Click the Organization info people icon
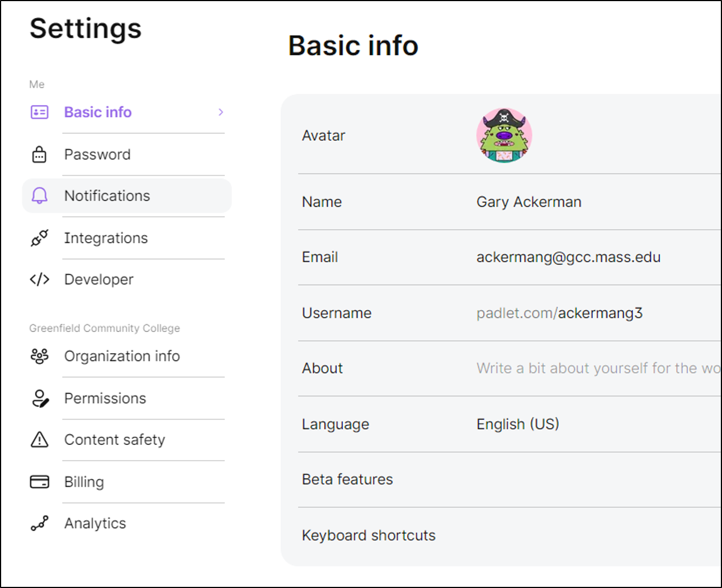The height and width of the screenshot is (588, 722). coord(38,356)
